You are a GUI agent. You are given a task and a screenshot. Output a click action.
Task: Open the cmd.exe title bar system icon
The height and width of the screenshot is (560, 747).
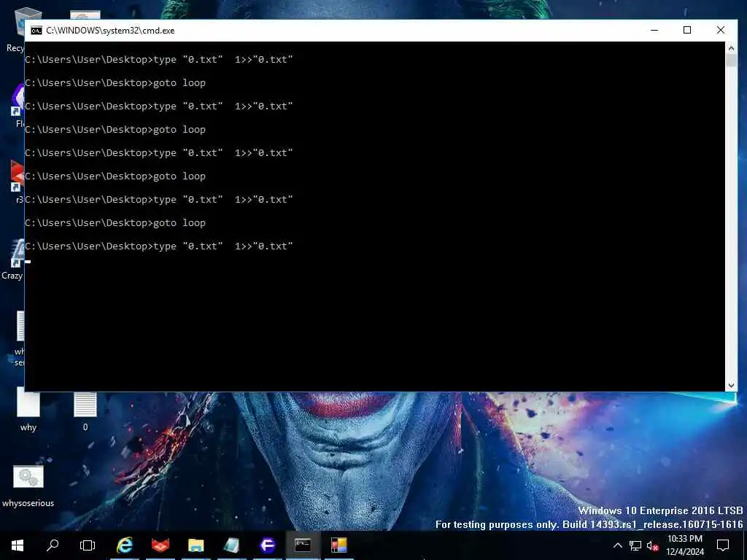[x=36, y=31]
